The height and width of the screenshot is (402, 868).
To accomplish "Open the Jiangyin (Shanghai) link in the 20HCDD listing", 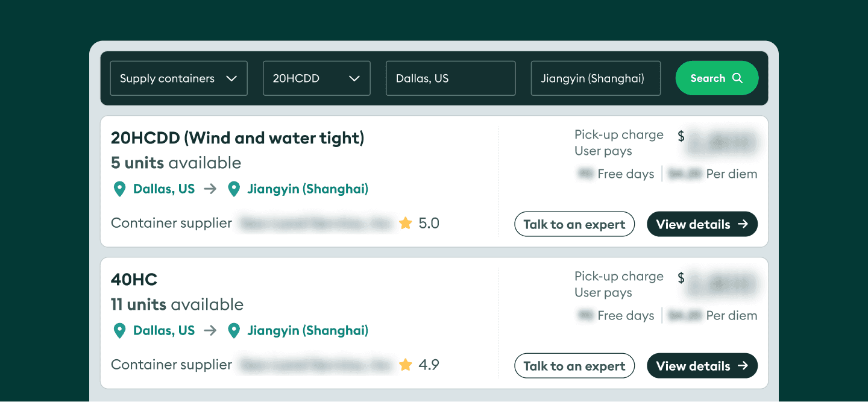I will 307,189.
